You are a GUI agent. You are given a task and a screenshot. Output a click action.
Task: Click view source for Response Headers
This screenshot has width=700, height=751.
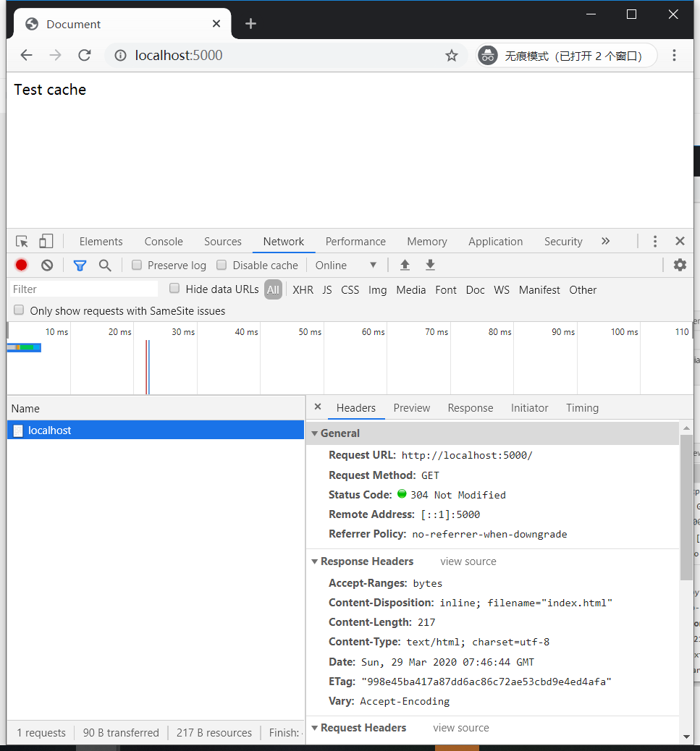(x=468, y=561)
